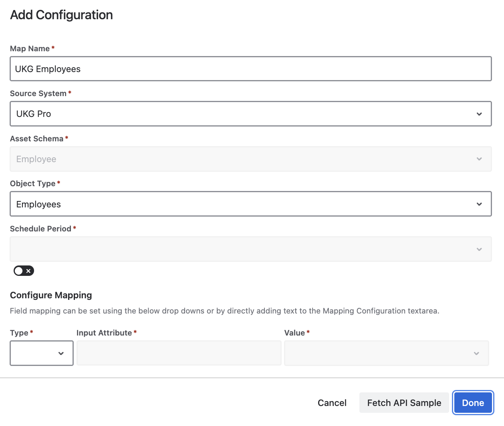504x426 pixels.
Task: Open the Value dropdown in mapping
Action: [387, 353]
